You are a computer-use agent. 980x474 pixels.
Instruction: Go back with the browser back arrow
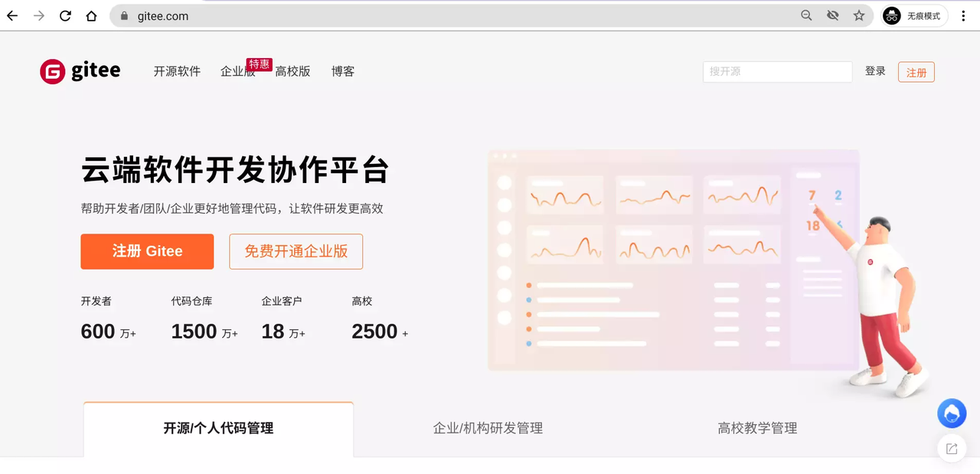(12, 15)
